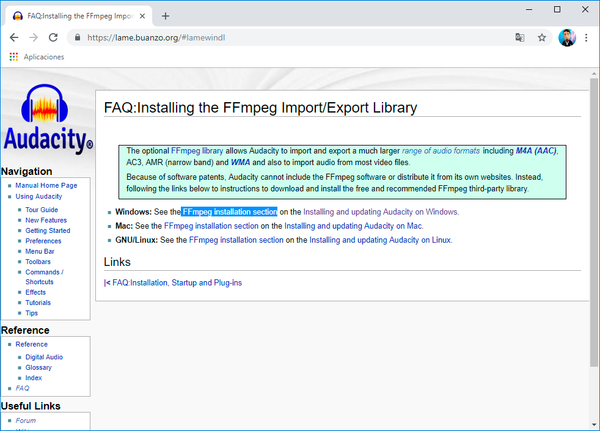Open the Chrome three-dot menu
The image size is (600, 431).
point(586,38)
